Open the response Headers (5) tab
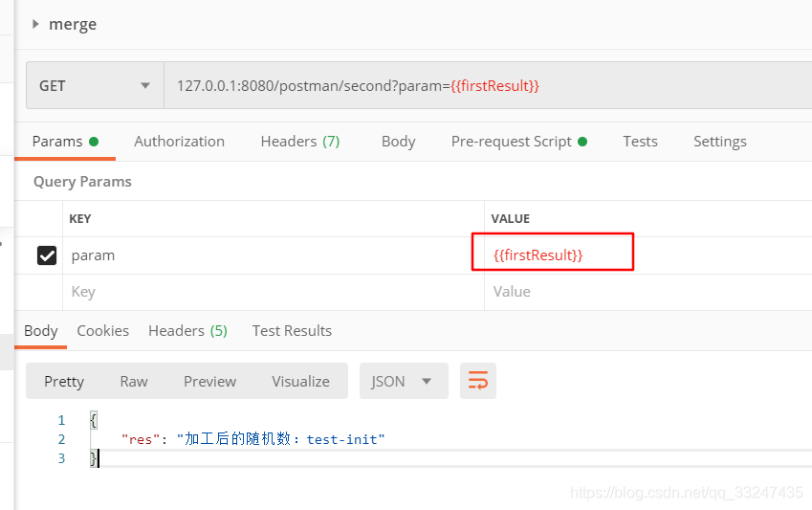The height and width of the screenshot is (510, 812). pos(187,331)
